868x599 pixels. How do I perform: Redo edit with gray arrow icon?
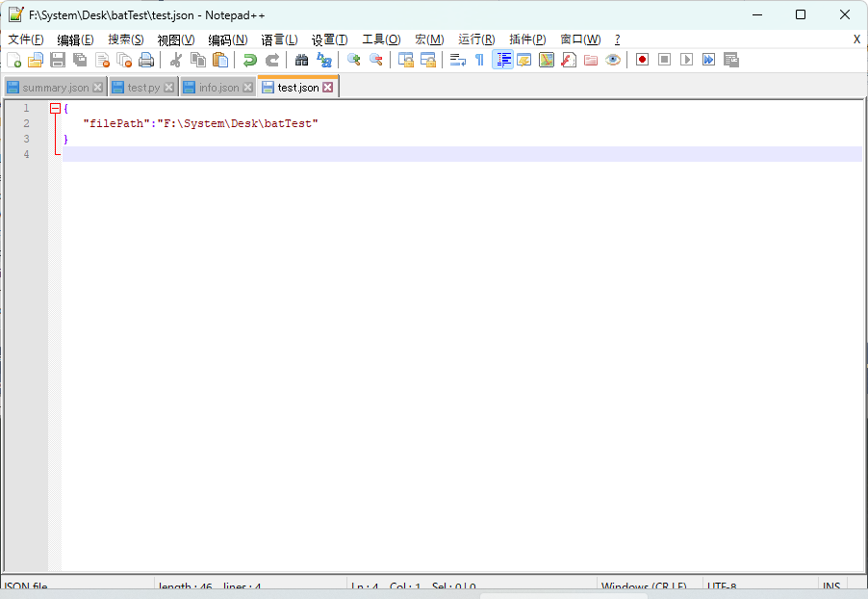pos(272,60)
